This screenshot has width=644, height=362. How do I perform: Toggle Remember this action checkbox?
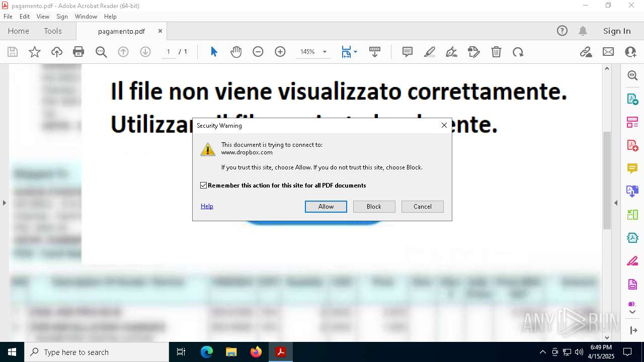204,186
